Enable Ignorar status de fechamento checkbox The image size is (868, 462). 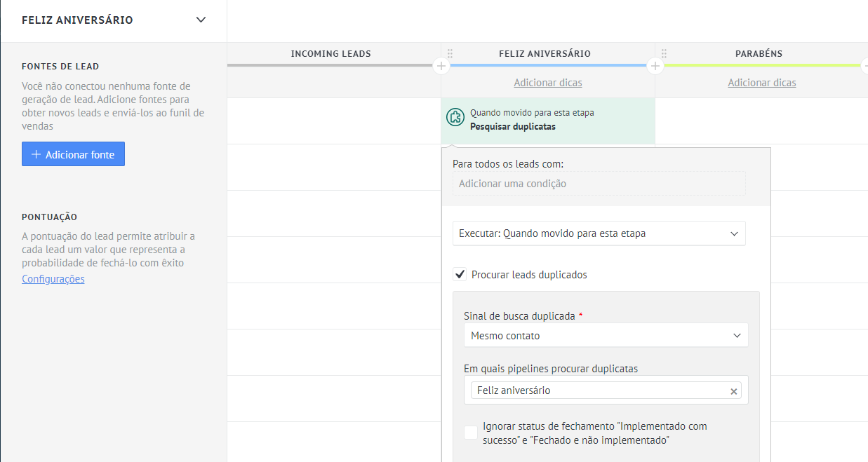pyautogui.click(x=471, y=433)
